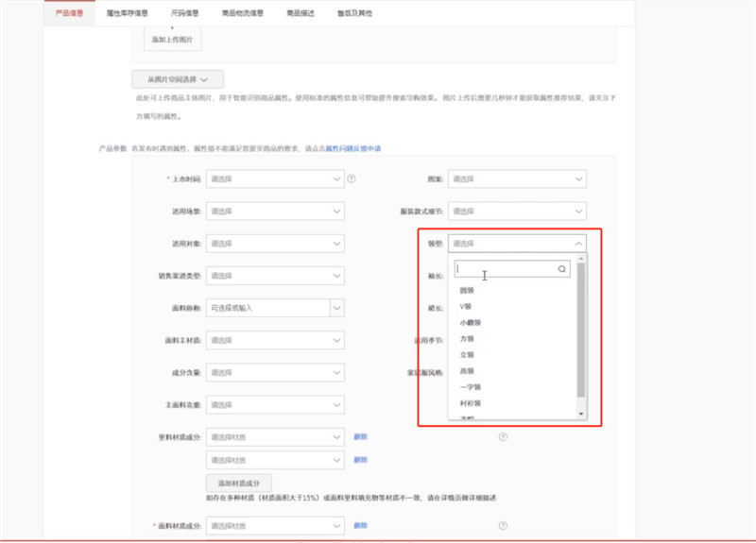This screenshot has height=543, width=756.
Task: Open the 属性问题反馈申请 link
Action: click(353, 148)
